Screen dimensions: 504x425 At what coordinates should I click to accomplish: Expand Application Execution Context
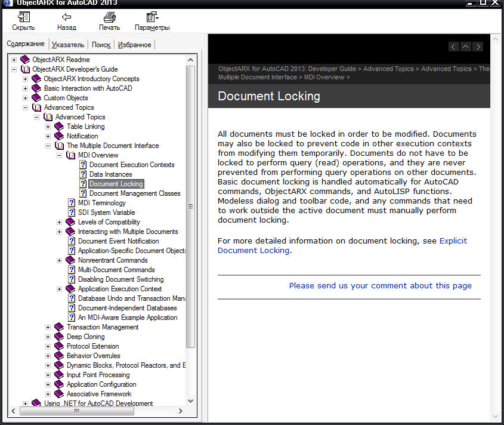click(x=60, y=289)
